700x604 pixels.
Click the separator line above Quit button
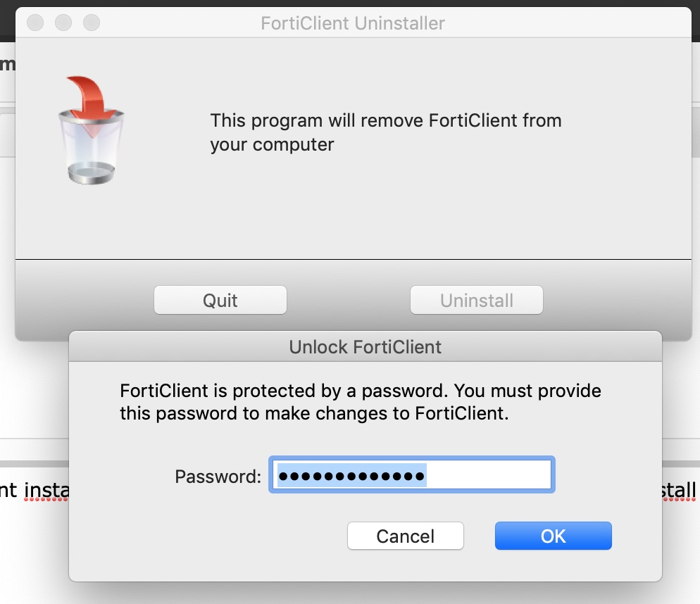pyautogui.click(x=352, y=260)
